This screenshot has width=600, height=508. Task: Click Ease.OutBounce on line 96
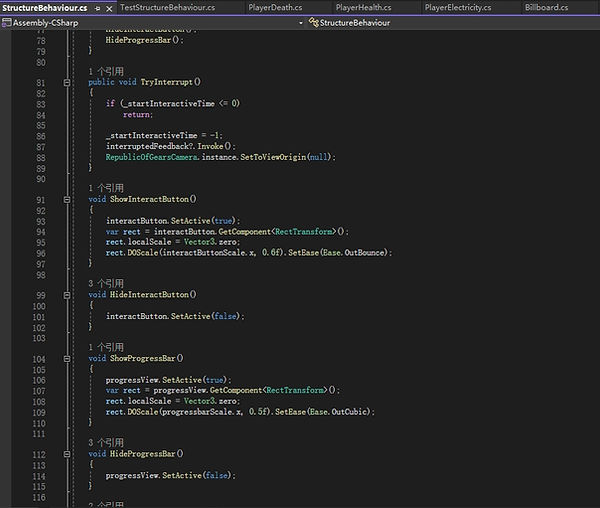pyautogui.click(x=354, y=252)
